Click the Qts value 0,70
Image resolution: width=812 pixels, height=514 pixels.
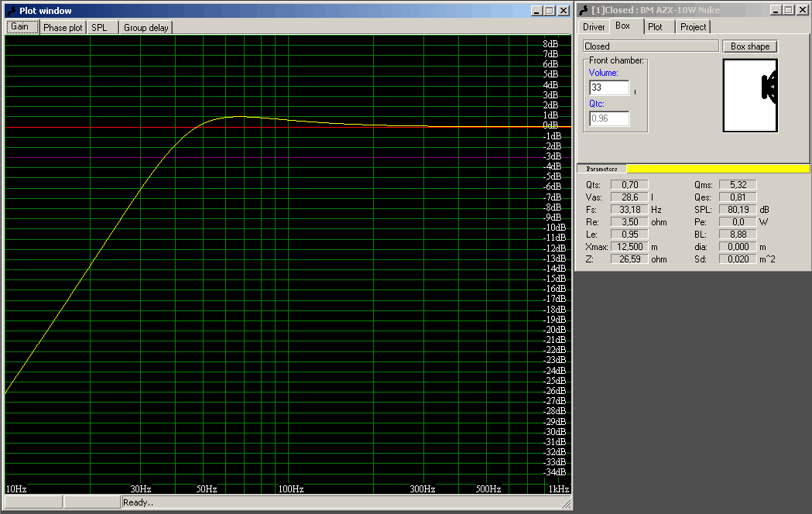(629, 185)
